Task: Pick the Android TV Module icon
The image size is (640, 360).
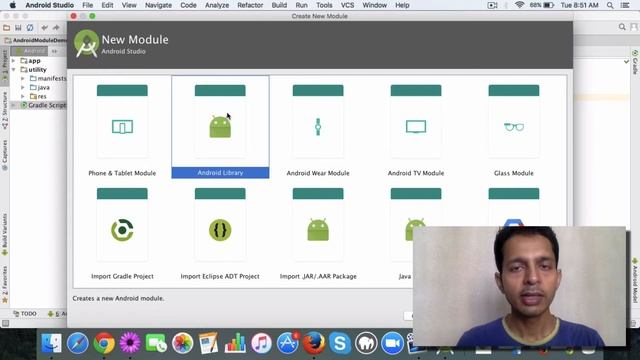Action: [x=416, y=127]
